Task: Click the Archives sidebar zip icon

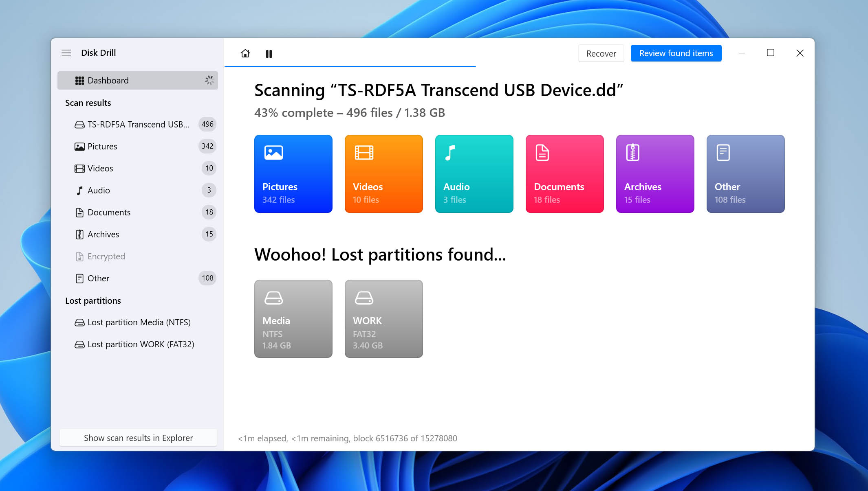Action: point(79,235)
